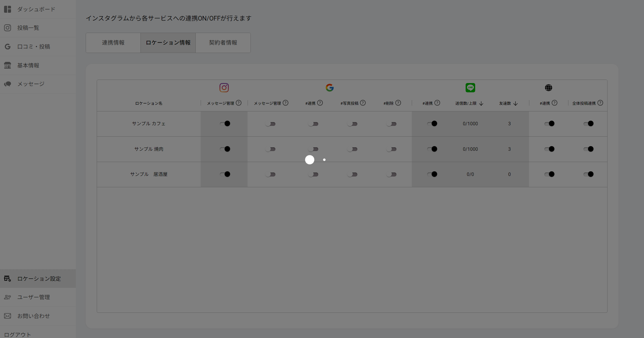
Task: Toggle Instagram message management for サンプル カフェ
Action: click(x=225, y=124)
